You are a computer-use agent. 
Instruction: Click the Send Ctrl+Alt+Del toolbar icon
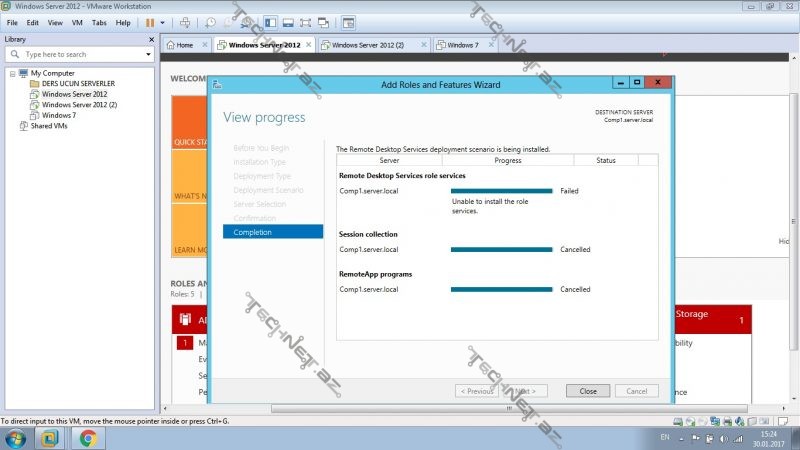(x=183, y=22)
